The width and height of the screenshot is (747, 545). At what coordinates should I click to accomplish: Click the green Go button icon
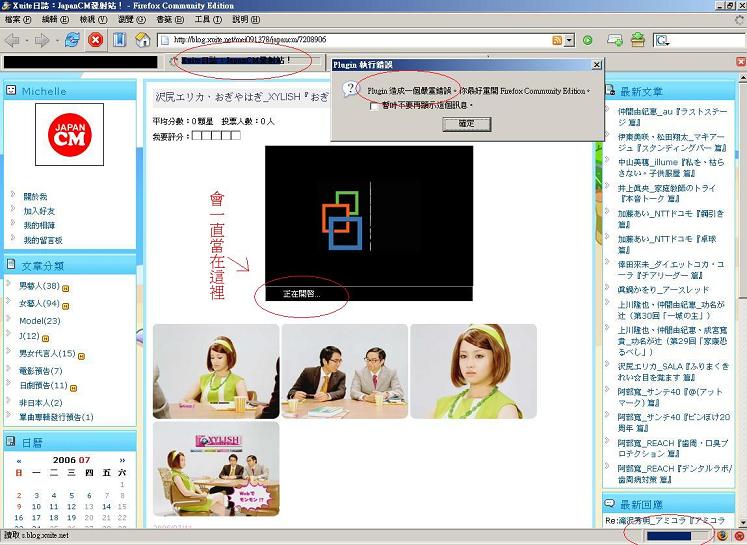(x=588, y=40)
